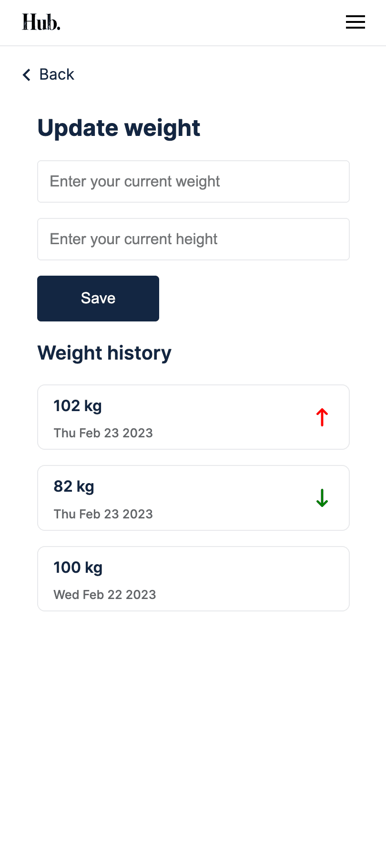Screen dimensions: 386x868
Task: Click the Back link
Action: 56,74
